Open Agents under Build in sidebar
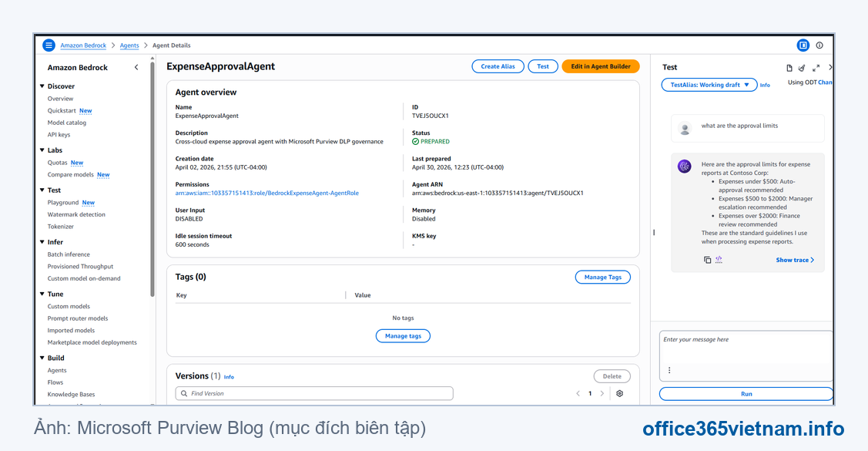Viewport: 868px width, 451px height. (x=57, y=371)
